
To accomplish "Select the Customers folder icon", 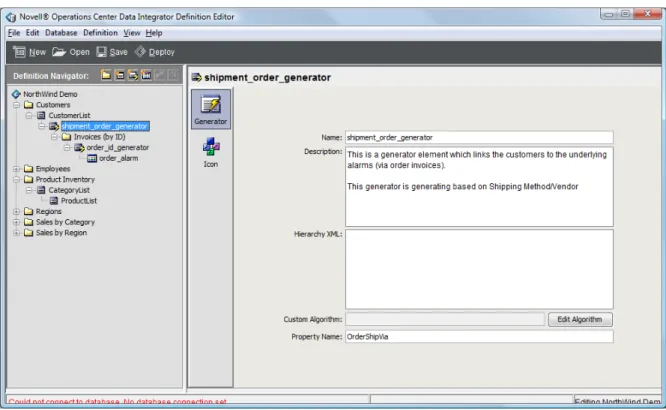I will coord(28,105).
